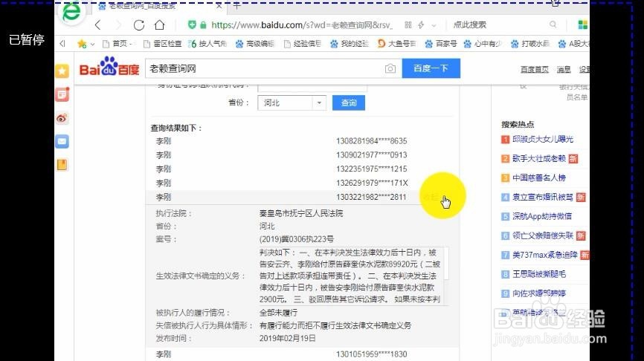Open the browser home page icon
This screenshot has height=361, width=644.
click(159, 25)
